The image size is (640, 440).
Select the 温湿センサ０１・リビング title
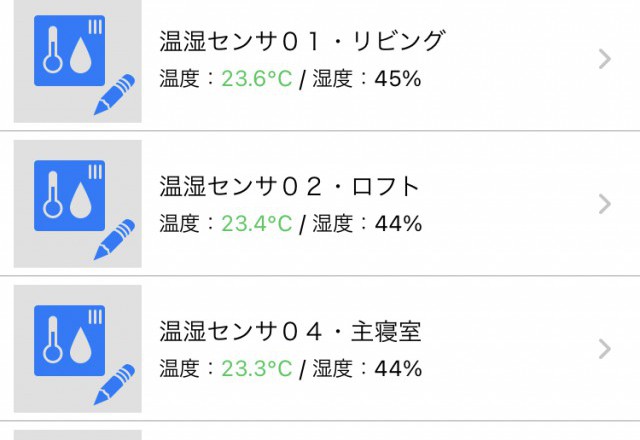click(x=301, y=42)
